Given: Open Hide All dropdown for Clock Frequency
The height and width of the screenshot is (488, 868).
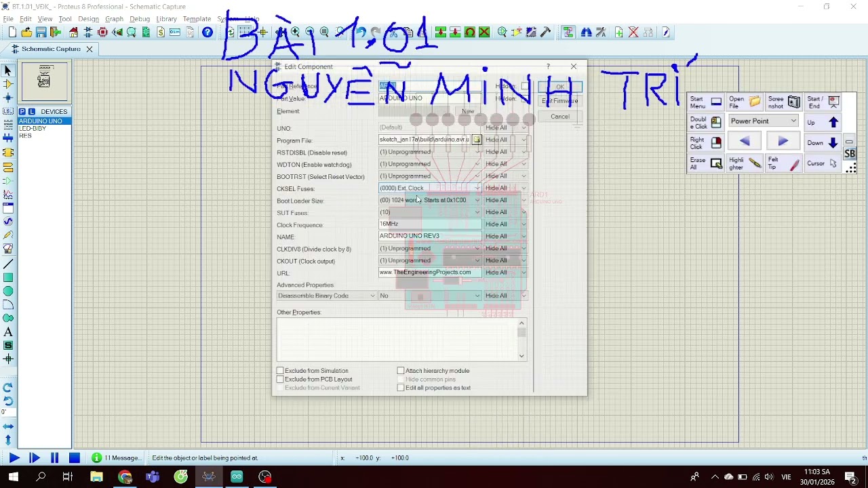Looking at the screenshot, I should (506, 224).
